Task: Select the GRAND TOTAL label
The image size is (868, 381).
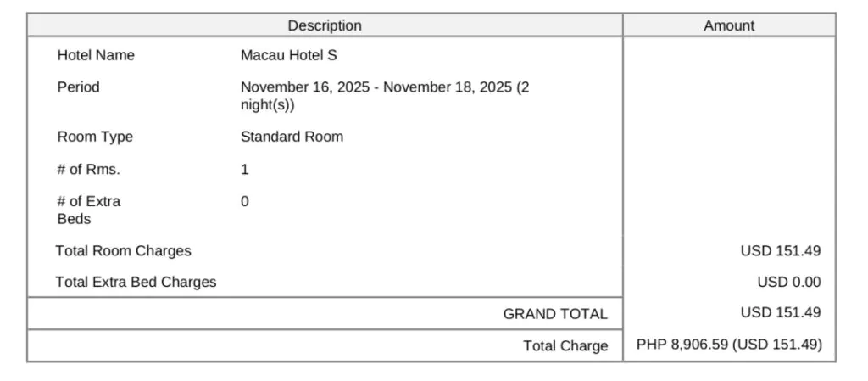Action: point(555,314)
